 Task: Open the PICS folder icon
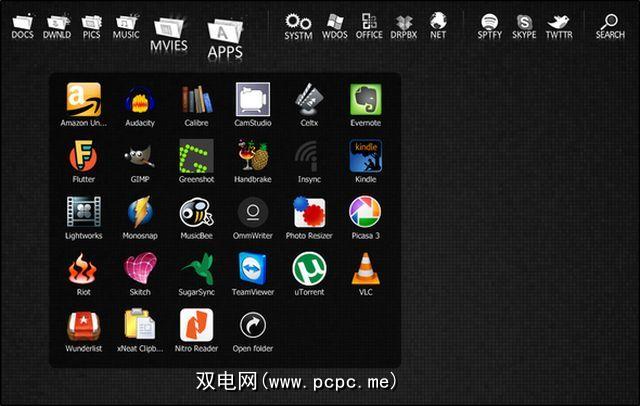point(91,26)
